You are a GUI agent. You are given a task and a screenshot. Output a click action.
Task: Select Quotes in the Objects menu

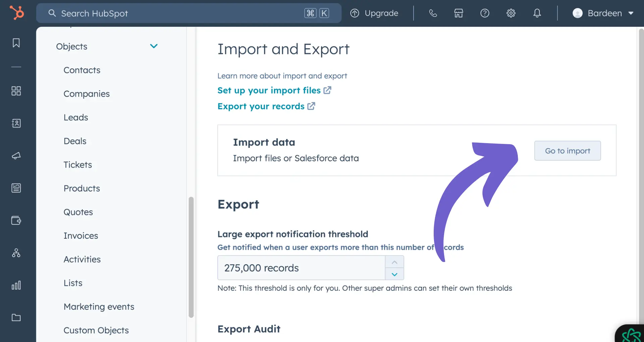(x=78, y=212)
